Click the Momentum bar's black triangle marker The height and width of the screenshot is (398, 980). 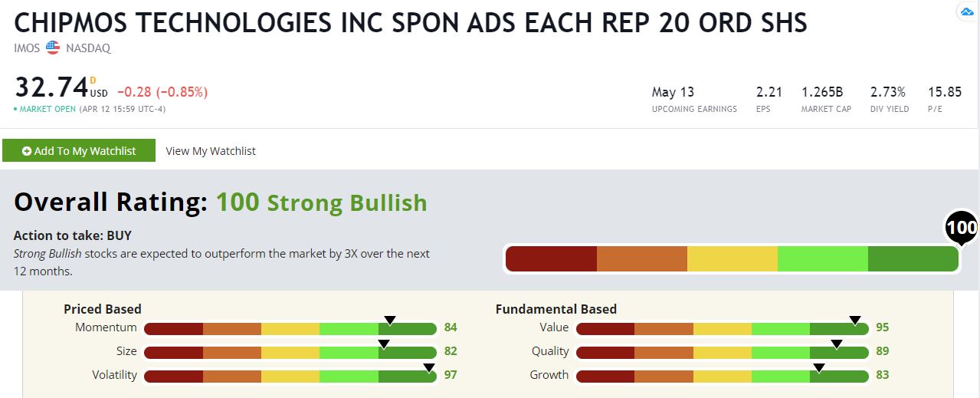(389, 320)
